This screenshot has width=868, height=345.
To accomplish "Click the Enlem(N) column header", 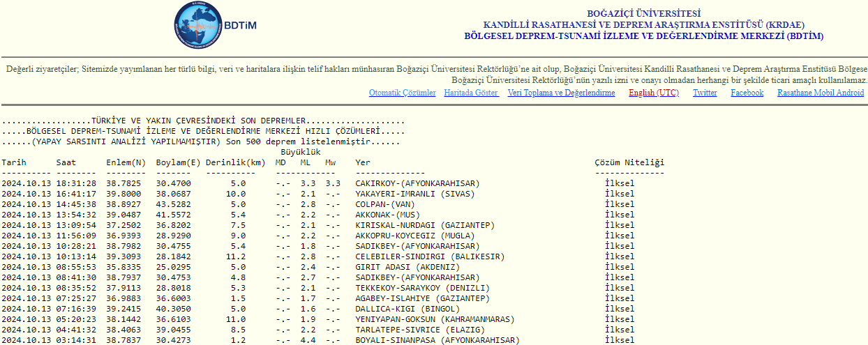I will [126, 162].
